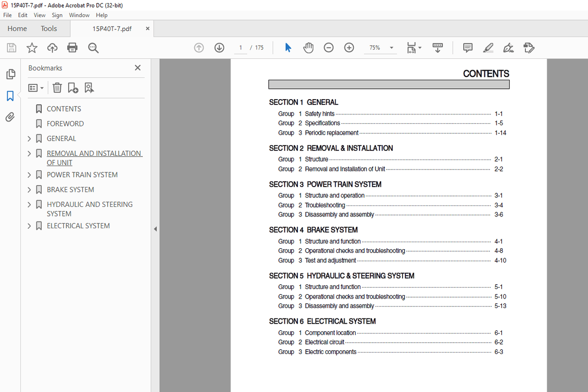Switch to the Tools tab
Viewport: 588px width, 392px height.
tap(49, 28)
